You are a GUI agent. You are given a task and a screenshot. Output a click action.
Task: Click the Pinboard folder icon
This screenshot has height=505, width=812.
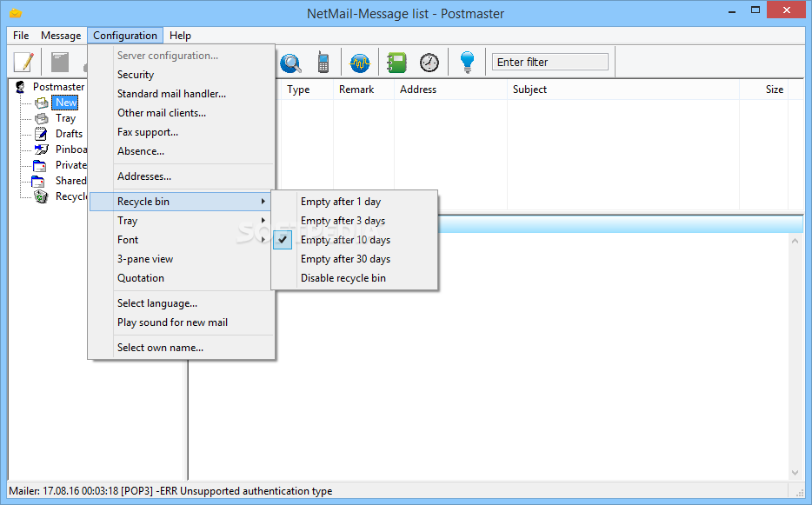tap(41, 150)
